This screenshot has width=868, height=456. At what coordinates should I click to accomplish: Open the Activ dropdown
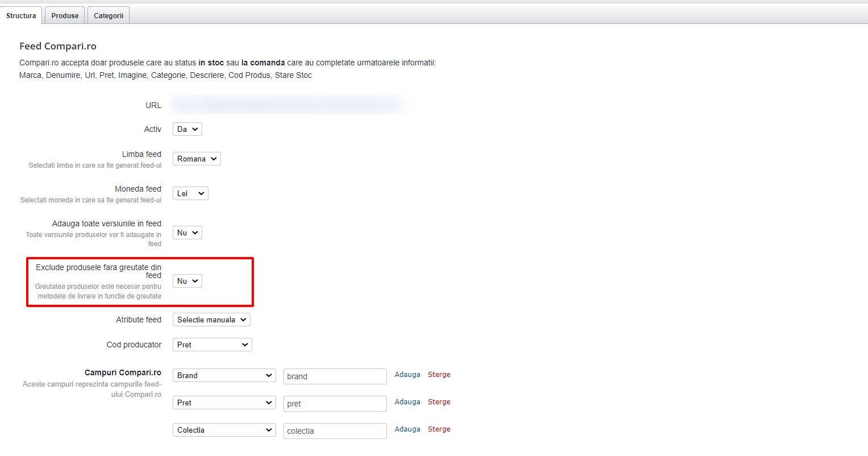[x=187, y=129]
